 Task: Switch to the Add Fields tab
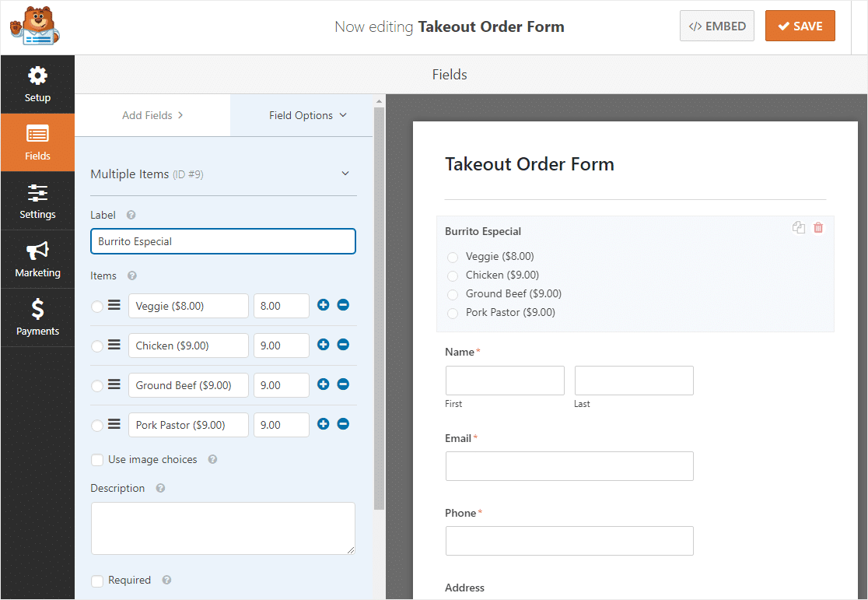[152, 115]
